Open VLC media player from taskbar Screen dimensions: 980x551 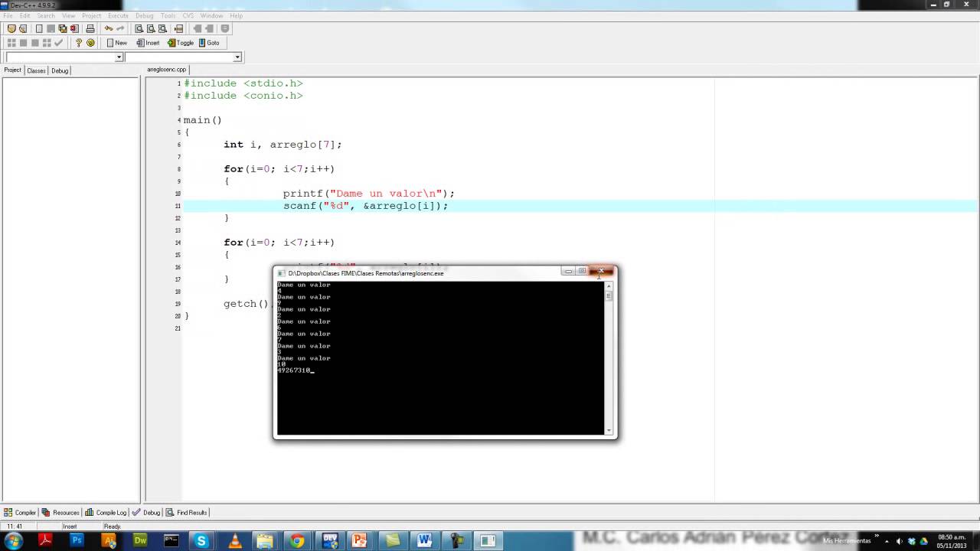pyautogui.click(x=234, y=540)
